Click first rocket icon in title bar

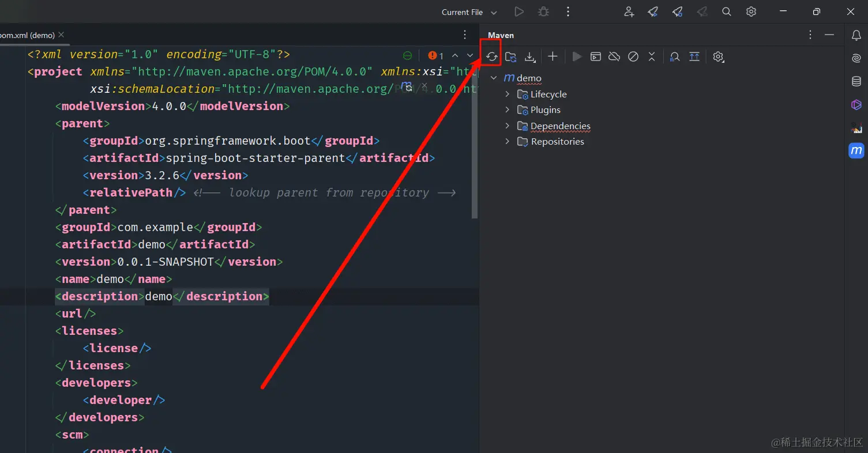pyautogui.click(x=653, y=12)
